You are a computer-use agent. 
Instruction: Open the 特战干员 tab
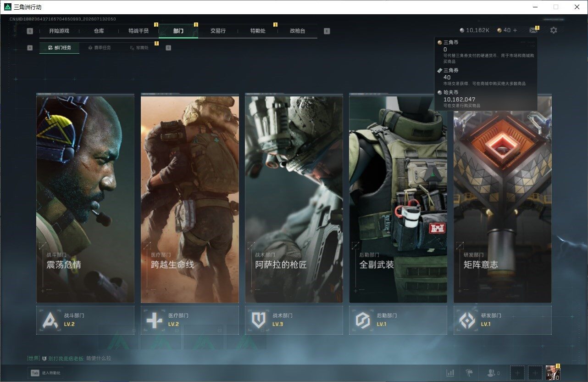tap(139, 31)
